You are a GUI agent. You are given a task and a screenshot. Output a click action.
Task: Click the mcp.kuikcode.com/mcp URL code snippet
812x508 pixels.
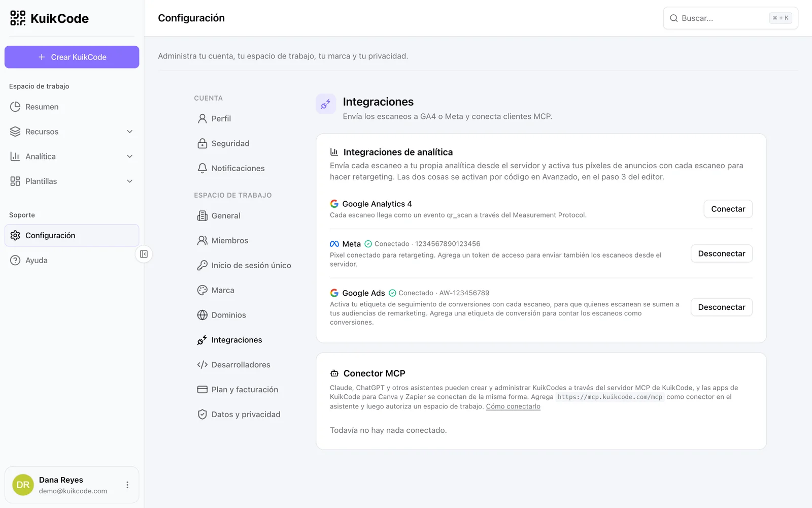[610, 397]
